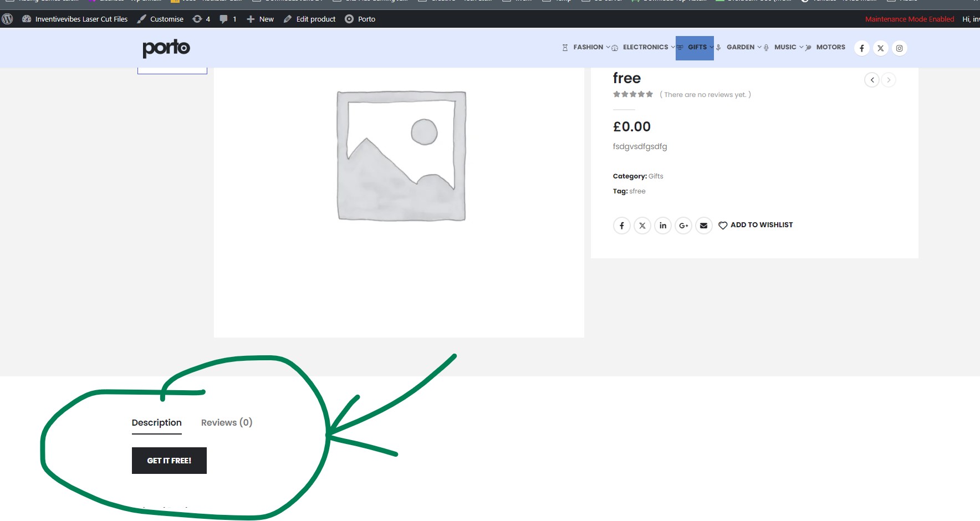Share the product on Facebook
Viewport: 980px width, 521px height.
click(622, 226)
